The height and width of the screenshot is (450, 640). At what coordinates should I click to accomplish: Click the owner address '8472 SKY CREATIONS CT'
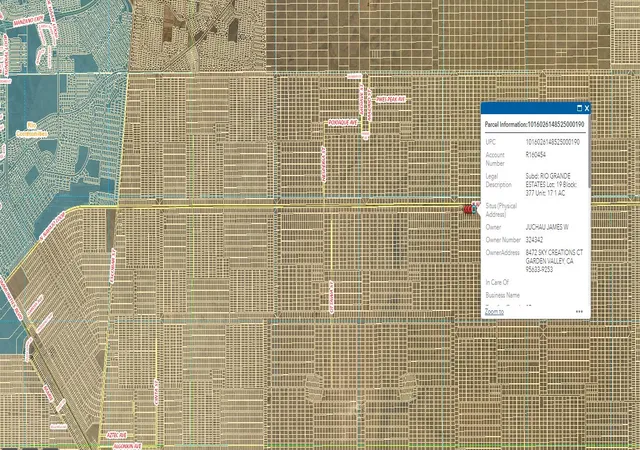point(554,252)
